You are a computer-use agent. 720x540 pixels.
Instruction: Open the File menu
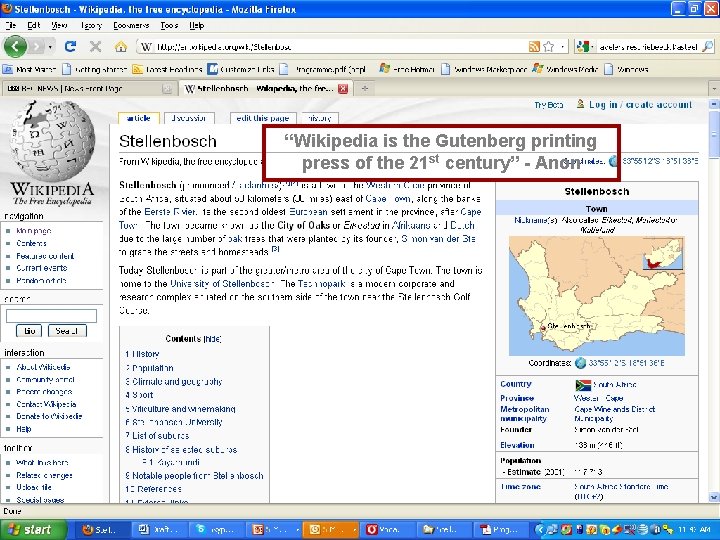pyautogui.click(x=11, y=25)
